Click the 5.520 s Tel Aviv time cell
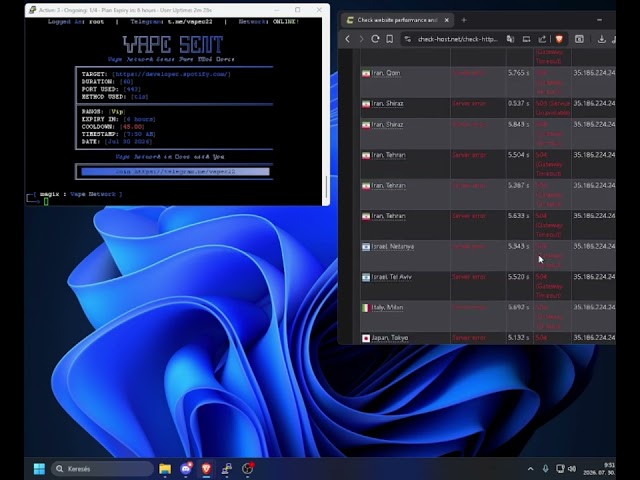The width and height of the screenshot is (640, 480). tap(518, 277)
